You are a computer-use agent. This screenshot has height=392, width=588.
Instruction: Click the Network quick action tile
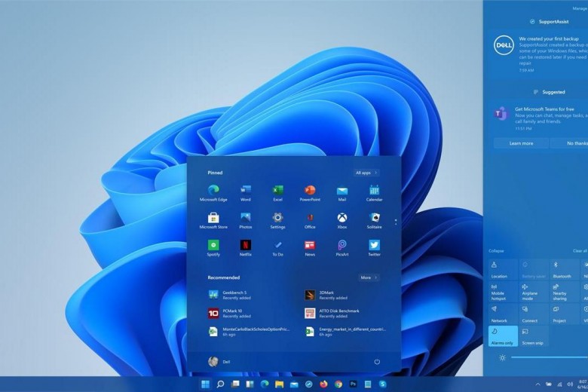(x=504, y=314)
